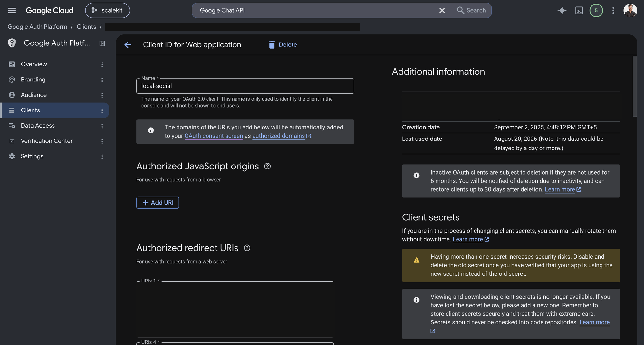Image resolution: width=644 pixels, height=345 pixels.
Task: Activate Cloud Shell terminal icon
Action: (579, 10)
